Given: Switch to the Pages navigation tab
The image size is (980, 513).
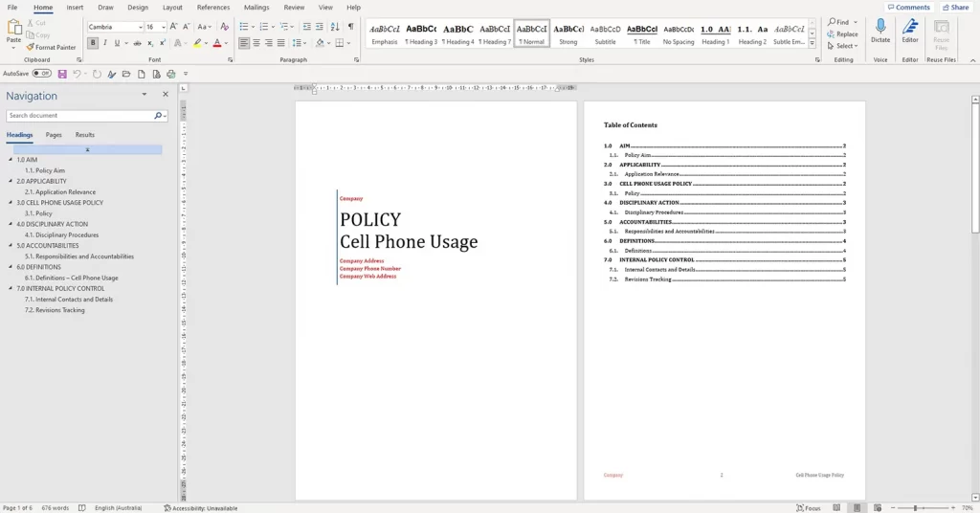Looking at the screenshot, I should (x=54, y=135).
